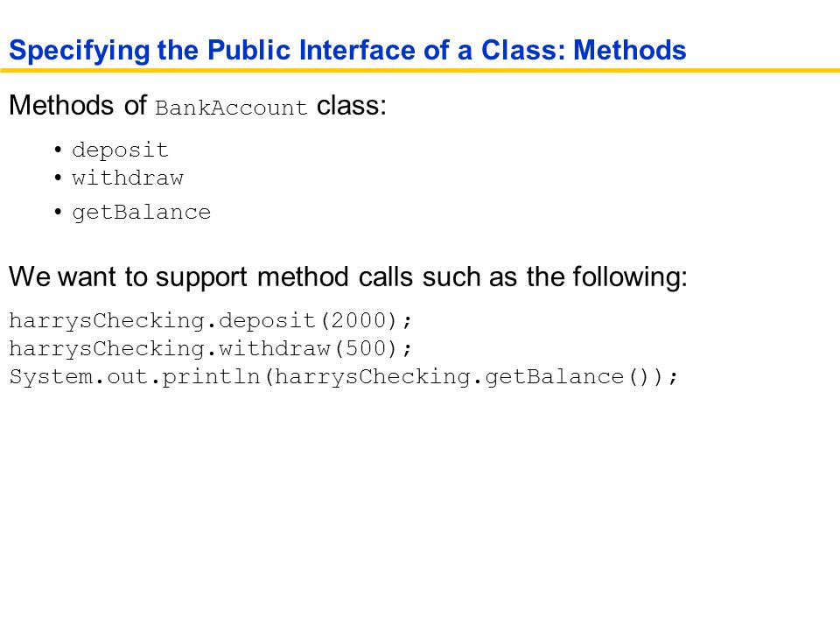Click the number 2000 in deposit call
Image resolution: width=840 pixels, height=630 pixels.
pos(359,320)
